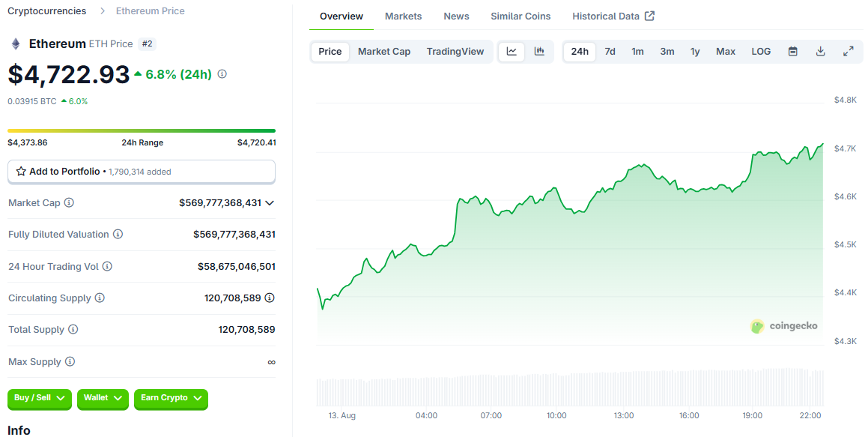Click the 0.03915 BTC value

[x=32, y=101]
